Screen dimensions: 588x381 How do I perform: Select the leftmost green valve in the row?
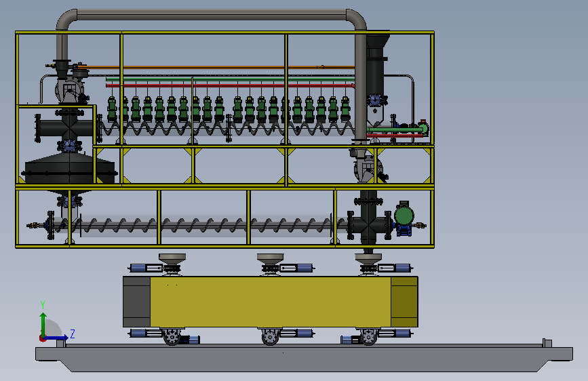point(112,109)
